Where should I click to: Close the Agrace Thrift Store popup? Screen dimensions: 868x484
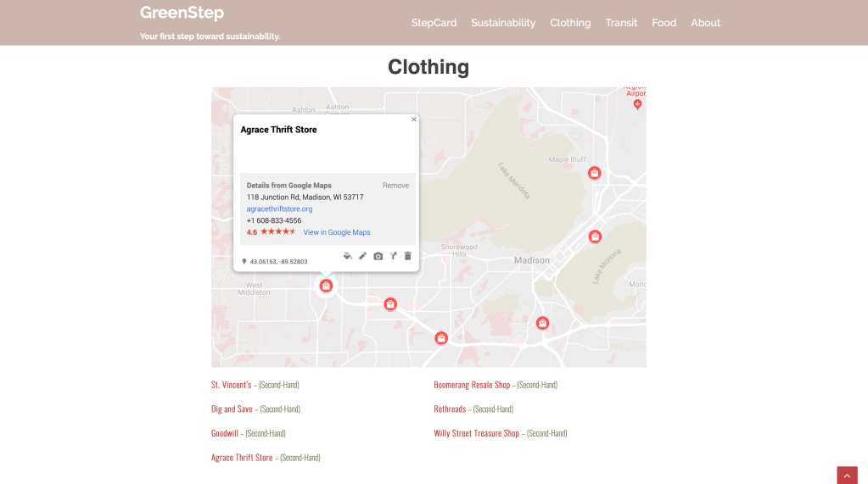tap(414, 120)
